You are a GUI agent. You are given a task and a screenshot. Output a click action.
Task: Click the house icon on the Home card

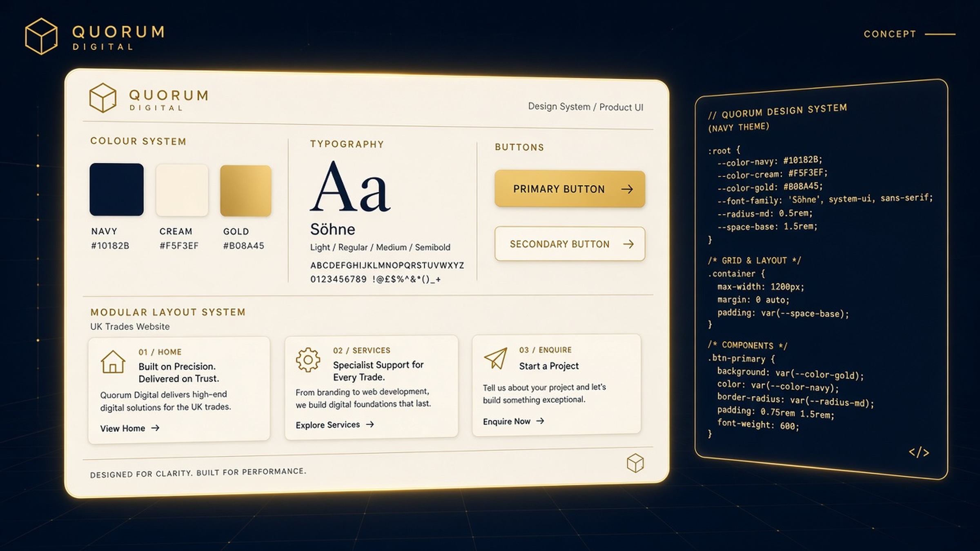113,362
